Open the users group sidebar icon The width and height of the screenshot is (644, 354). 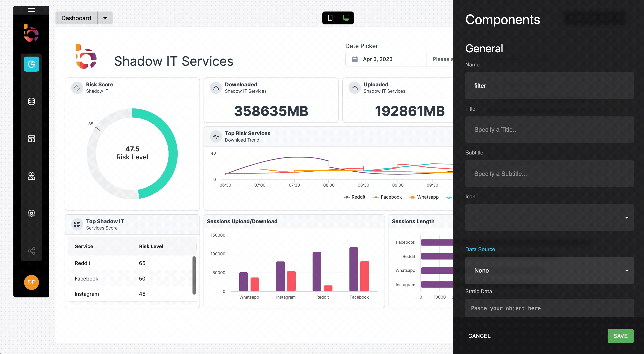point(31,176)
